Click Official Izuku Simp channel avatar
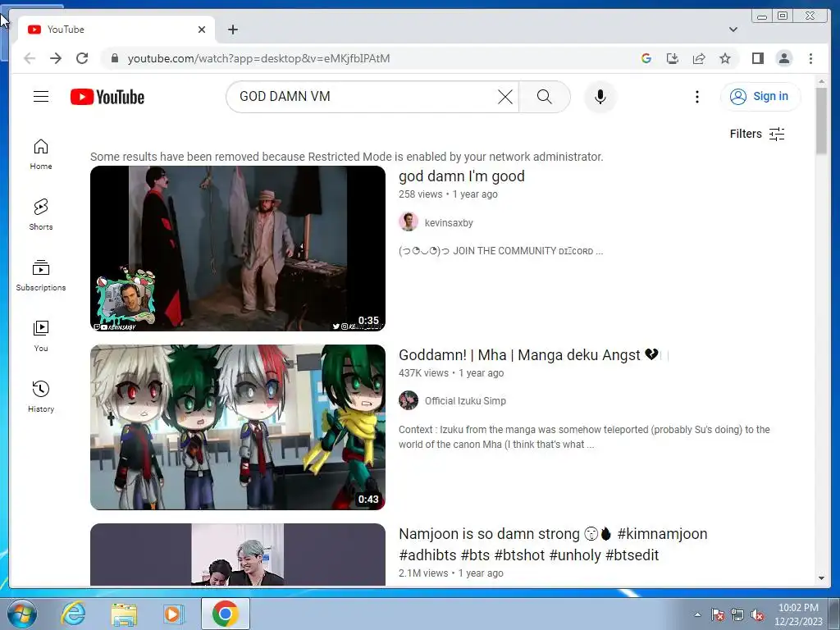840x630 pixels. (409, 400)
